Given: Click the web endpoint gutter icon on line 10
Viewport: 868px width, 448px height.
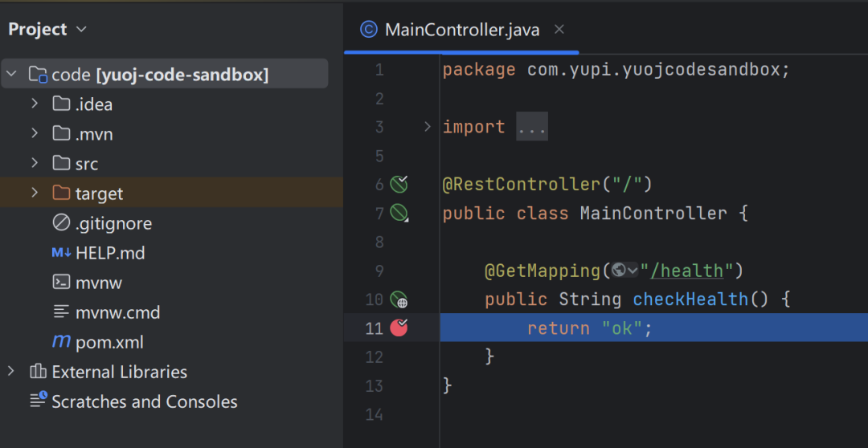Looking at the screenshot, I should 399,300.
